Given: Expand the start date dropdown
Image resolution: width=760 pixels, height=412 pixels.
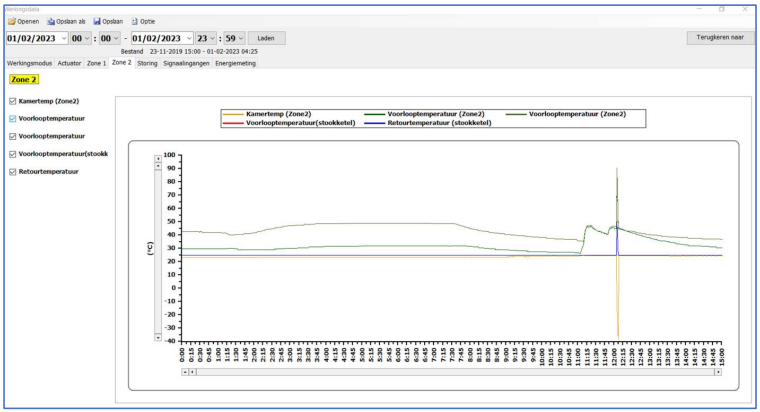Looking at the screenshot, I should click(x=65, y=38).
